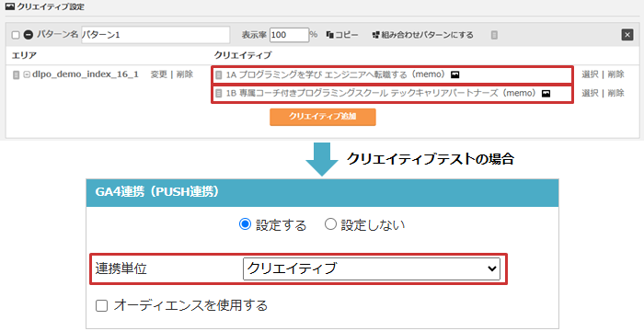Click the dlpo_demo_index_16_1 area name
Viewport: 644px width, 331px height.
coord(86,74)
